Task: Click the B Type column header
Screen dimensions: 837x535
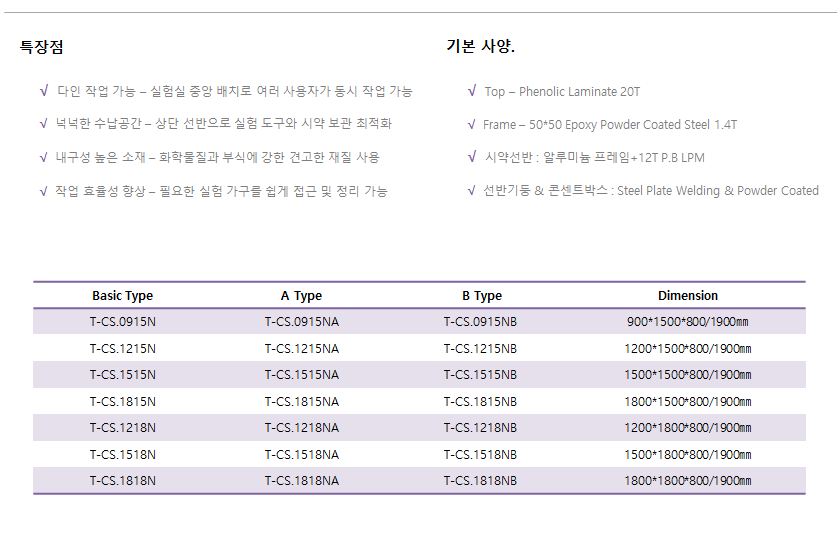Action: (x=482, y=296)
